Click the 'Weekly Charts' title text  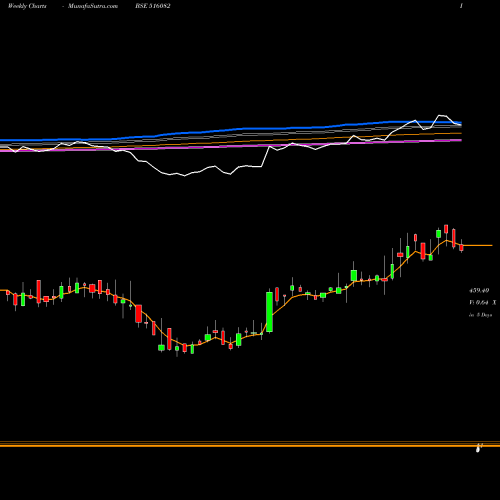pos(27,6)
